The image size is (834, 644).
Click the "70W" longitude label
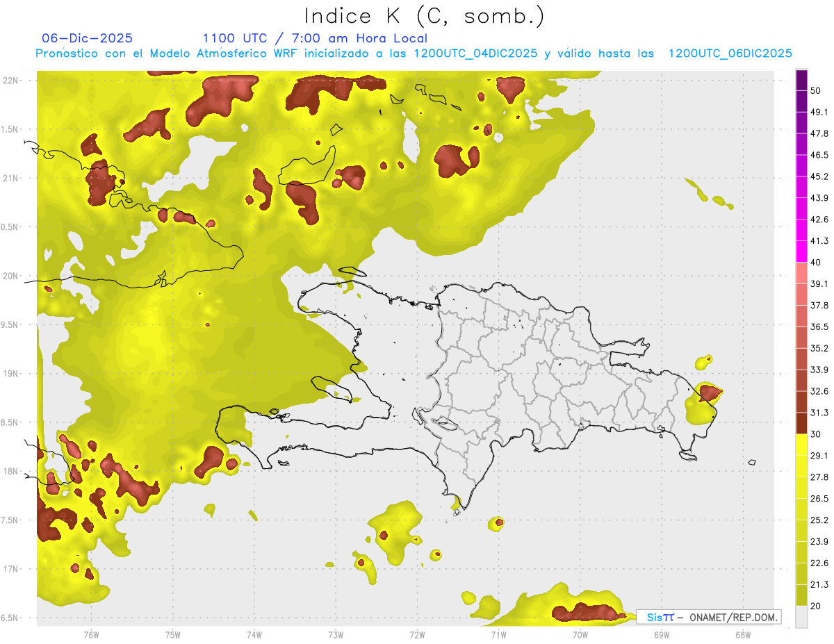click(580, 634)
